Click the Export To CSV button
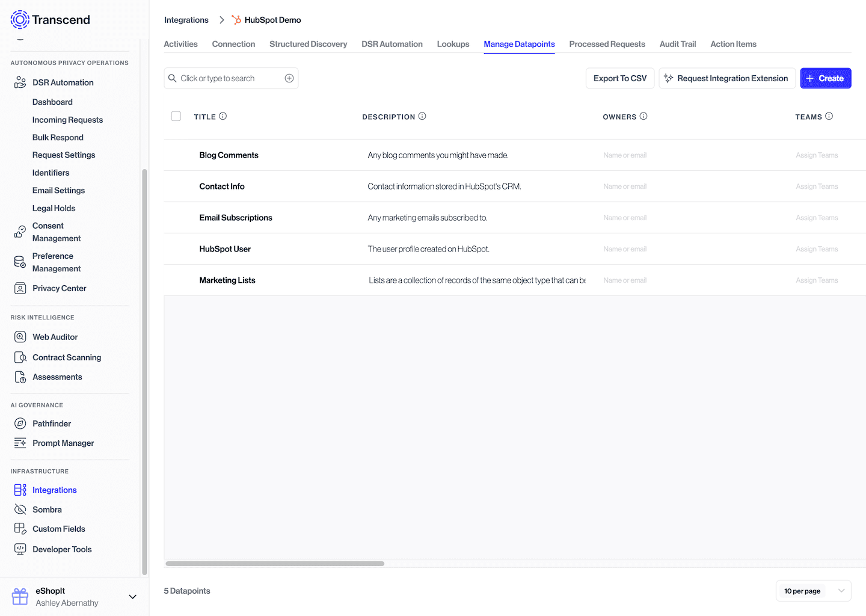 (x=619, y=78)
